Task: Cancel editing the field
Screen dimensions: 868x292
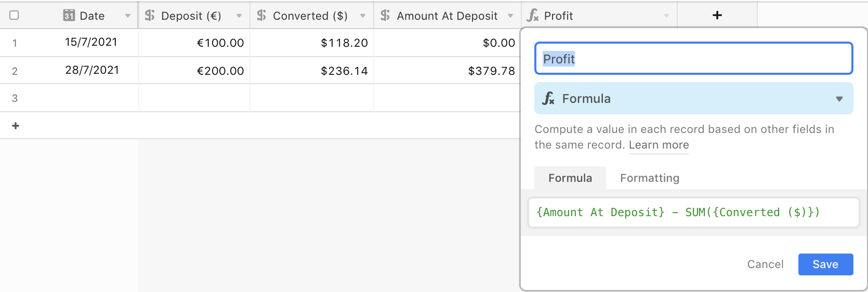Action: click(x=765, y=264)
